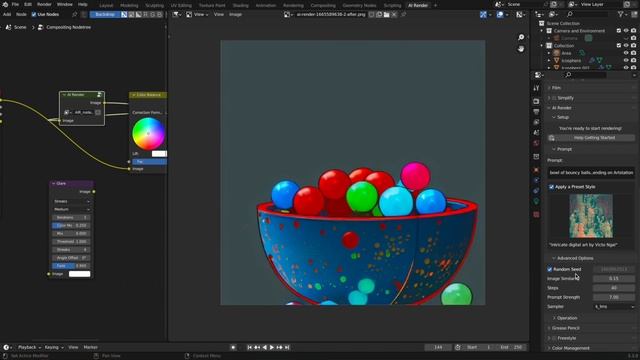Viewport: 640px width, 360px height.
Task: Switch to the Compositing workspace tab
Action: [x=323, y=5]
